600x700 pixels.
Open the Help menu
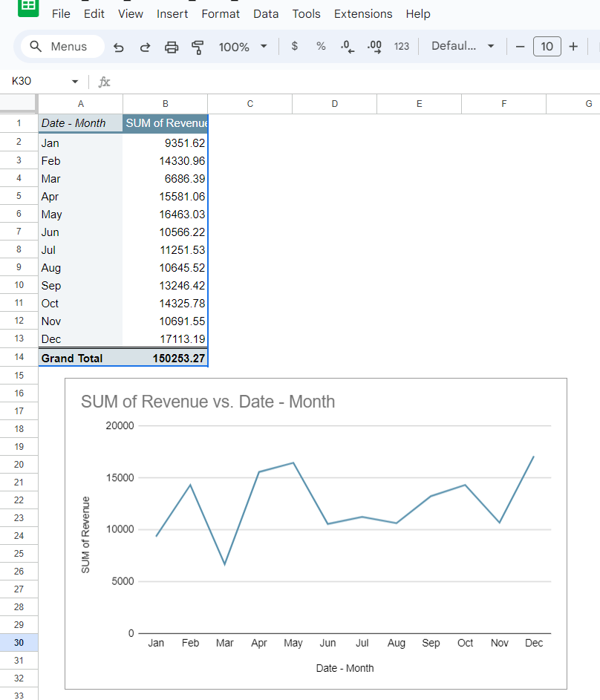[x=418, y=14]
